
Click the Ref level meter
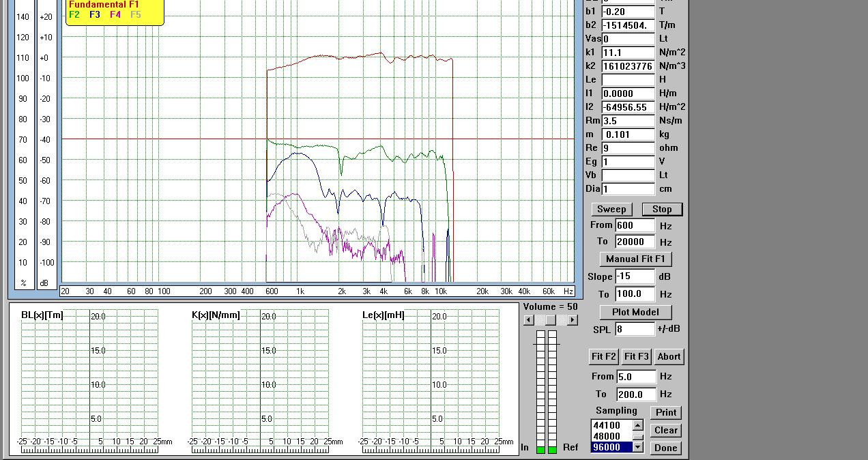(x=552, y=392)
